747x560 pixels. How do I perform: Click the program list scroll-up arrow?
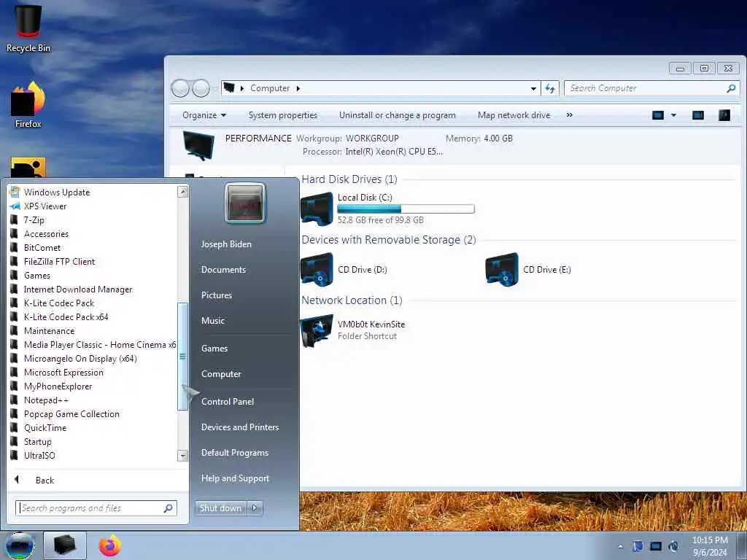[x=182, y=192]
